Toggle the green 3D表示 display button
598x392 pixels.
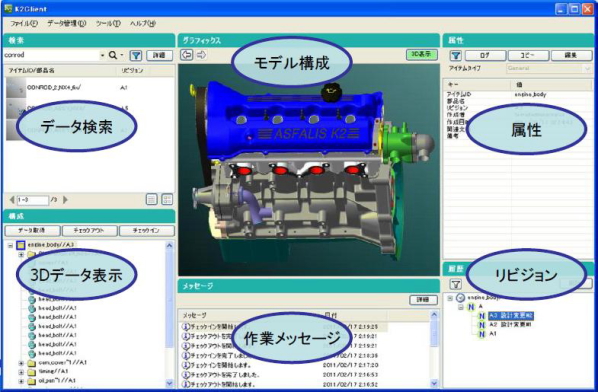[421, 55]
